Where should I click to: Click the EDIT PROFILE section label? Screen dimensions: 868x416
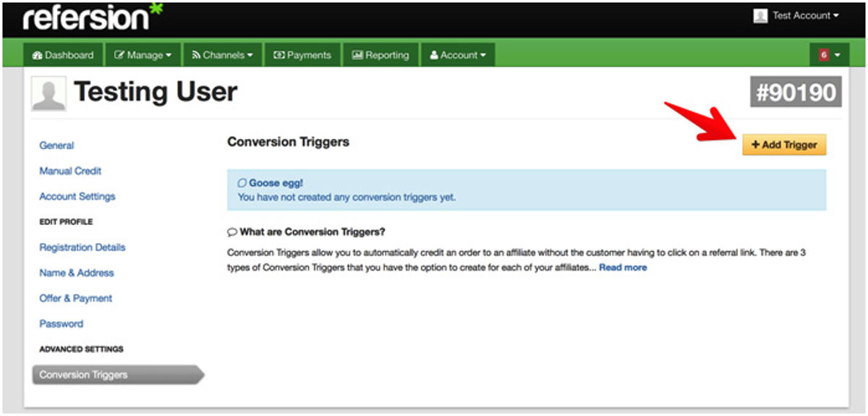(66, 221)
